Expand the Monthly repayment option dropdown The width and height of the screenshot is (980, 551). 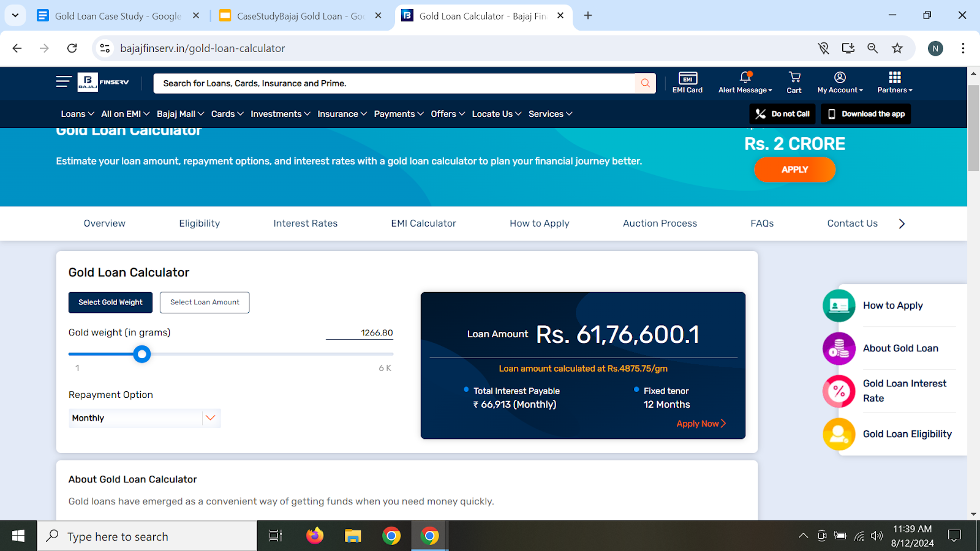pos(210,418)
